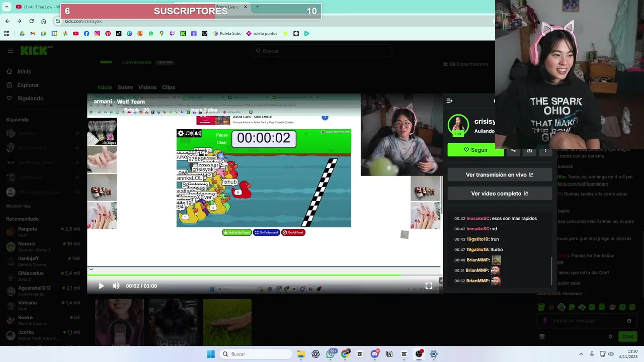Open the Ruleta Subs bookmark
This screenshot has width=644, height=362.
227,34
